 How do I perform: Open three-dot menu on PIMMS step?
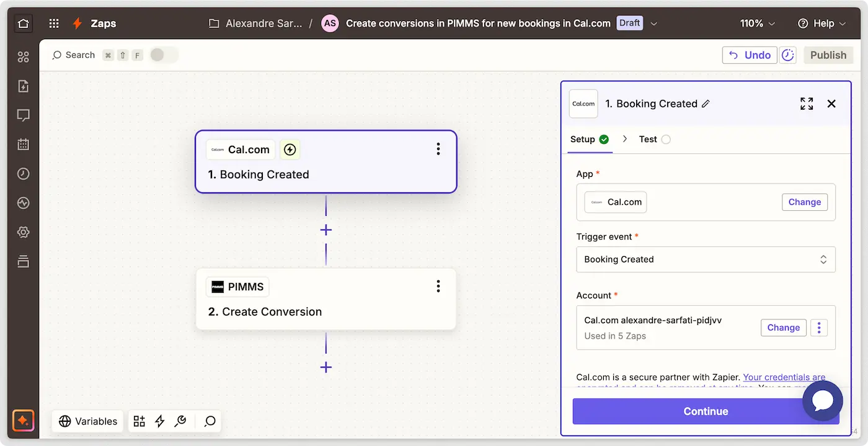(x=438, y=286)
